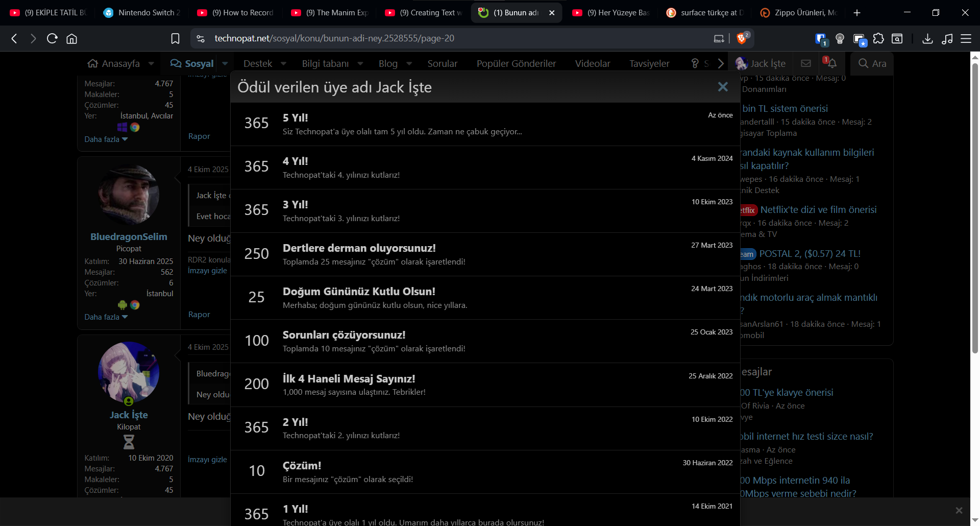Toggle İmzayı gizle below RDR2 konula text
This screenshot has height=526, width=980.
pyautogui.click(x=207, y=271)
